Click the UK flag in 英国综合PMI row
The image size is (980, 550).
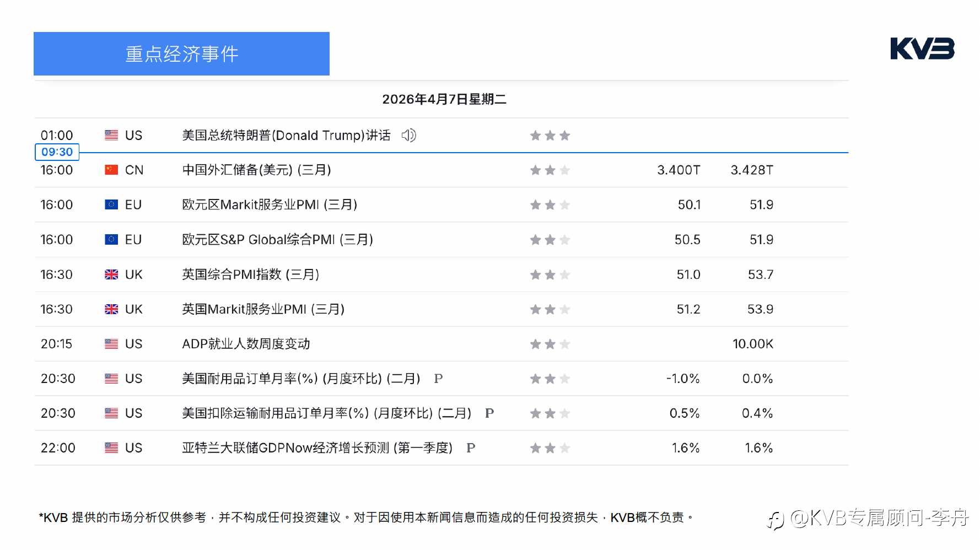coord(111,274)
